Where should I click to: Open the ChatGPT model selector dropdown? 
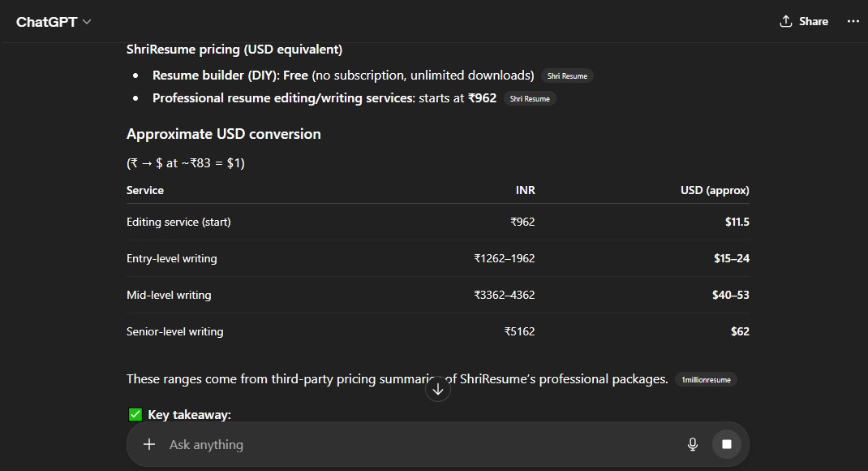coord(54,21)
